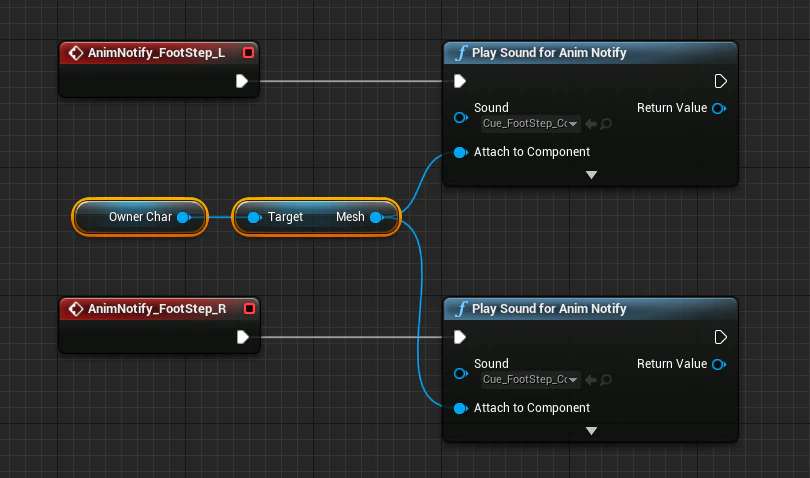Viewport: 810px width, 478px height.
Task: Click the execution output pin of AnimNotify_FootStep_R
Action: click(242, 337)
